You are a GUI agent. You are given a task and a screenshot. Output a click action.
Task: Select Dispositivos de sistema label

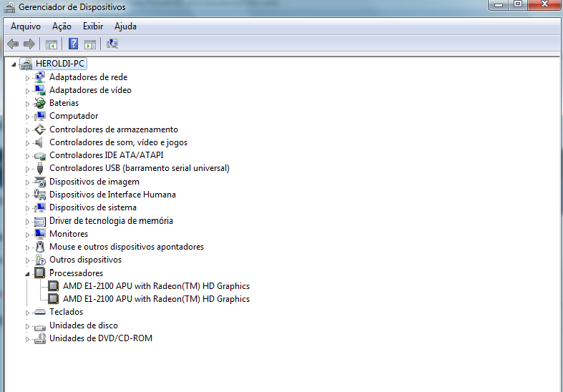pos(92,207)
